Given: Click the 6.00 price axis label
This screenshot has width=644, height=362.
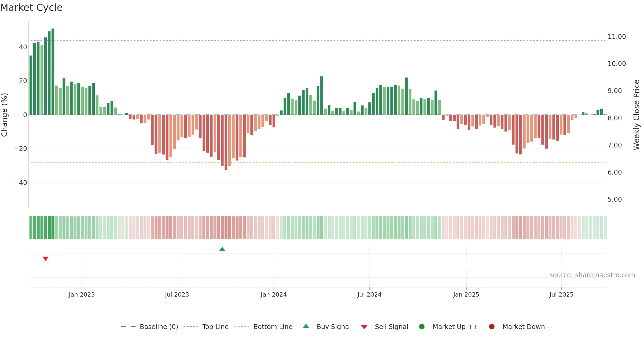Looking at the screenshot, I should point(615,172).
